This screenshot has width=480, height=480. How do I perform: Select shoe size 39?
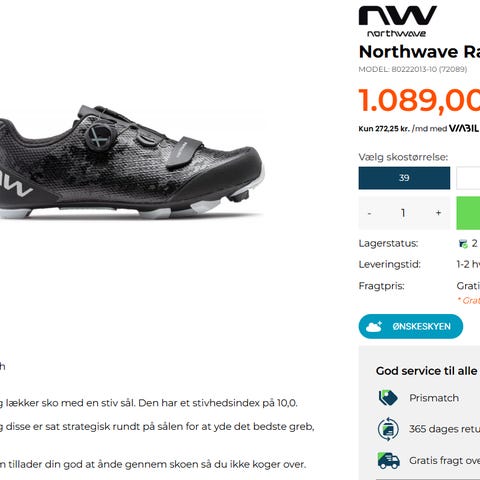coord(404,178)
